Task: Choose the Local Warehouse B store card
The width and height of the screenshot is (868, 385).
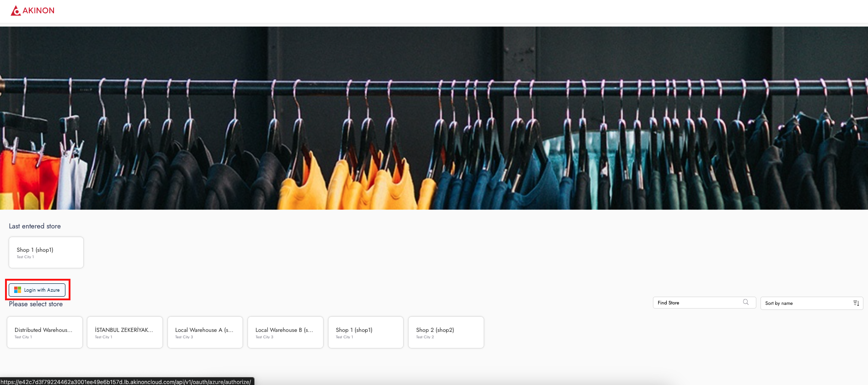Action: [286, 332]
